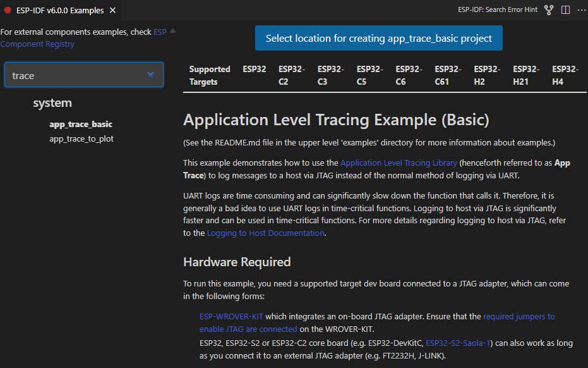Click the ESP-IDF flame icon on the tab
Image resolution: width=588 pixels, height=368 pixels.
[x=8, y=10]
